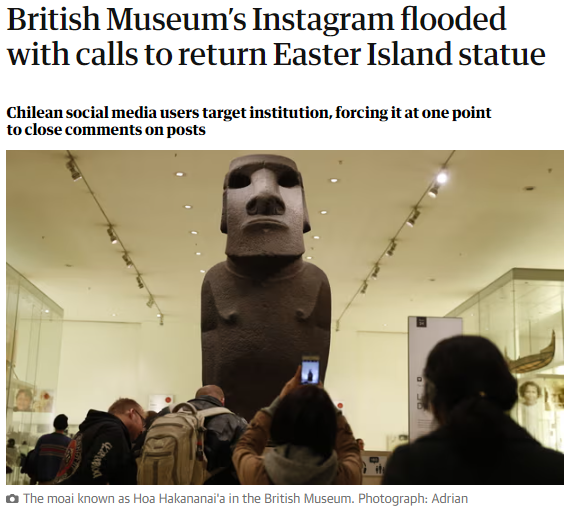Click the bright ceiling spotlight at upper right
This screenshot has height=510, width=573.
441,178
